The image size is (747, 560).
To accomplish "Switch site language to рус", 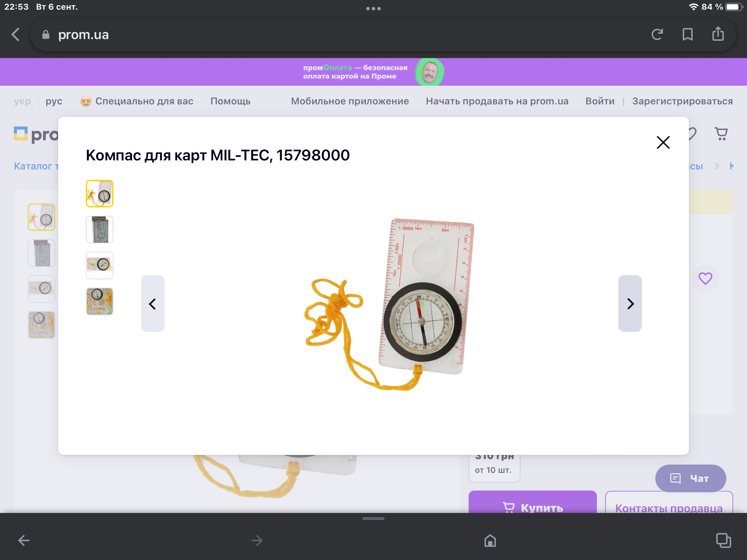I will [54, 101].
